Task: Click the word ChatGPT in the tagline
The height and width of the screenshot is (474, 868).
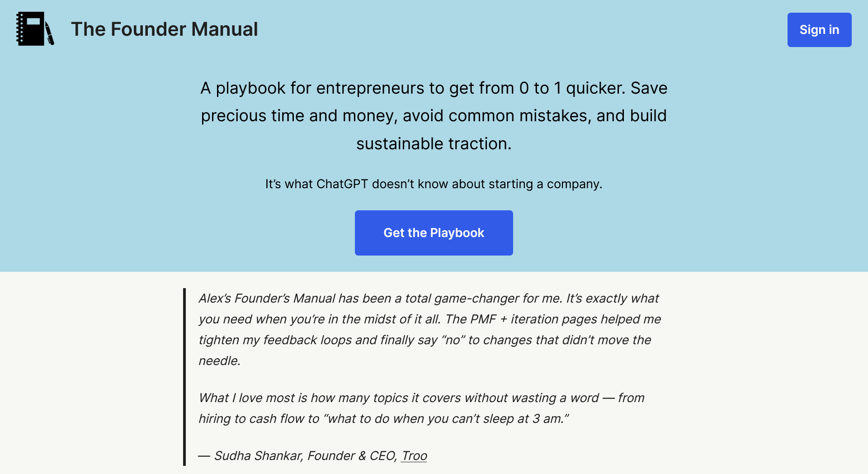Action: point(342,184)
